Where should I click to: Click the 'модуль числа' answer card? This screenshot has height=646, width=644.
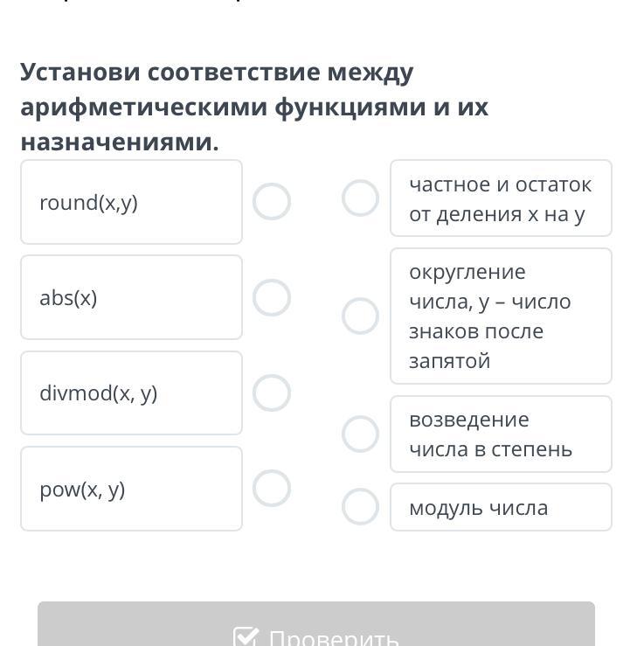point(501,507)
